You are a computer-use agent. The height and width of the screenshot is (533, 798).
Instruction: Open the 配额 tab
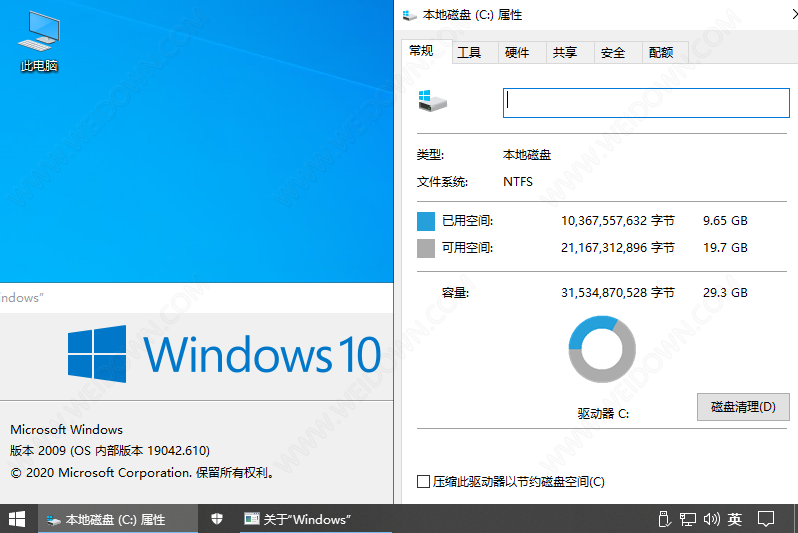661,53
